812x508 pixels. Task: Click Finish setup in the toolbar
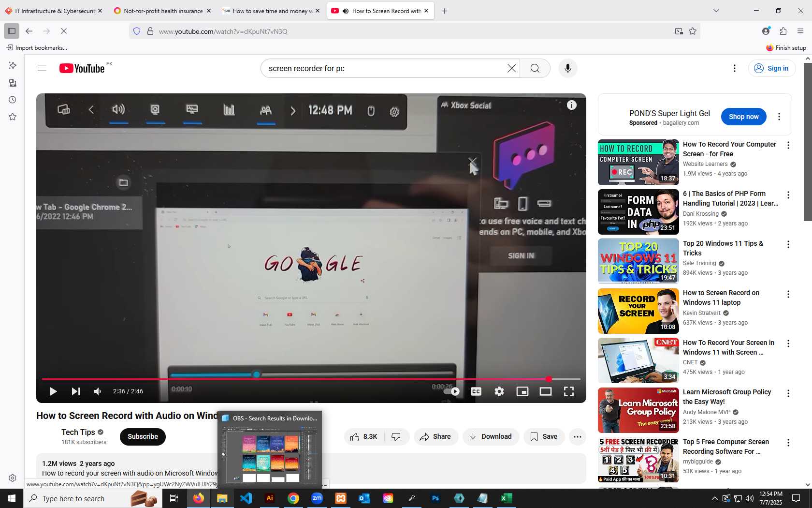click(x=786, y=47)
